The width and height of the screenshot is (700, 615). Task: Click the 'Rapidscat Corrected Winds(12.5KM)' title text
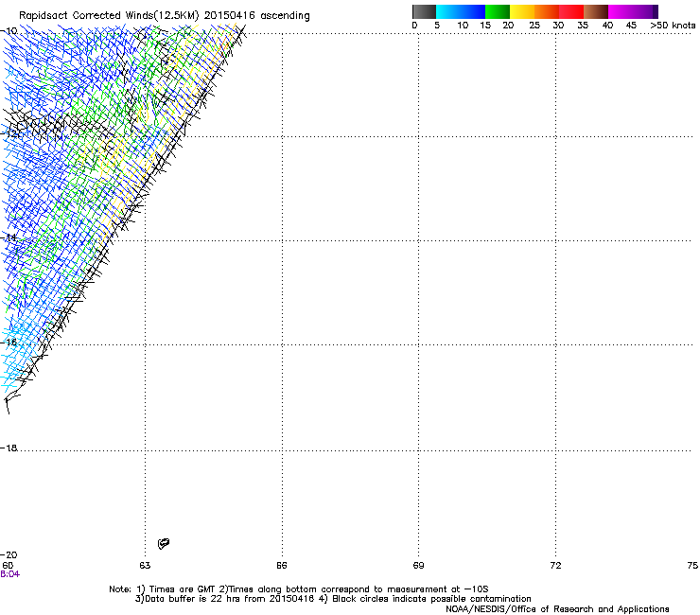pyautogui.click(x=109, y=16)
